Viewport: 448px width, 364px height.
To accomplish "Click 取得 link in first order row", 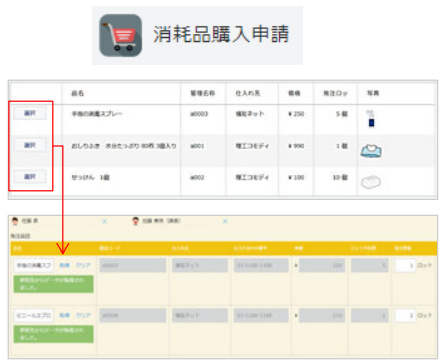I will click(65, 265).
